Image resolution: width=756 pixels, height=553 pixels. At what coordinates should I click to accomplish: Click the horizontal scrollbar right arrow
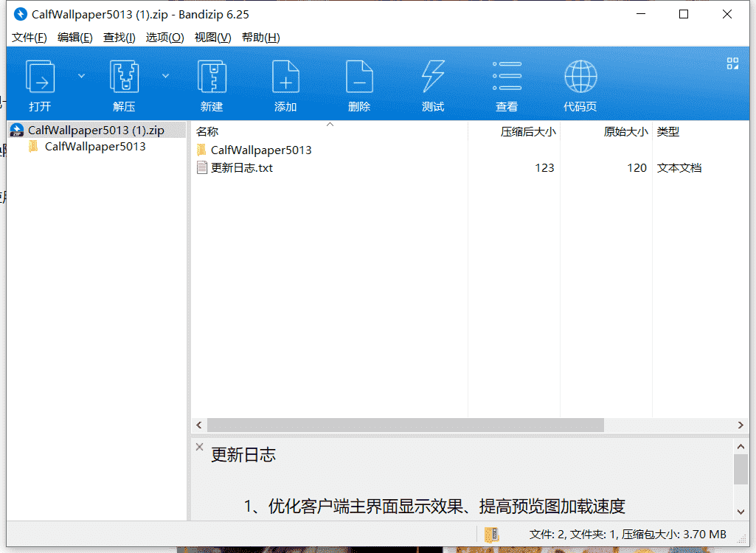741,425
